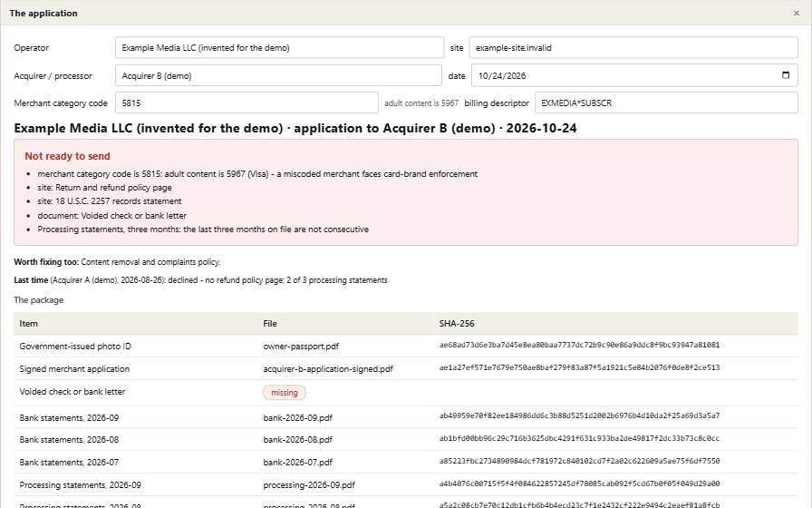Select the "Government-issued photo ID" row item
The image size is (812, 508).
(x=75, y=347)
